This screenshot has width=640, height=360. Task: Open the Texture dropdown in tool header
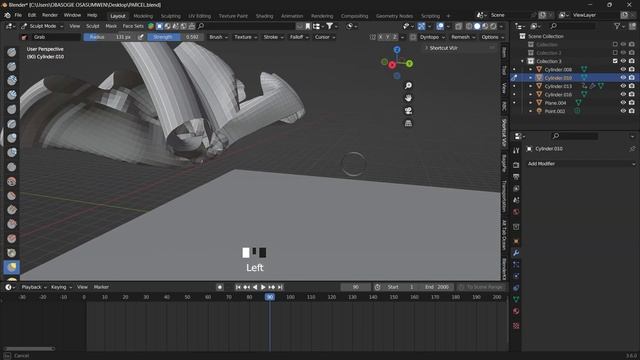coord(245,37)
